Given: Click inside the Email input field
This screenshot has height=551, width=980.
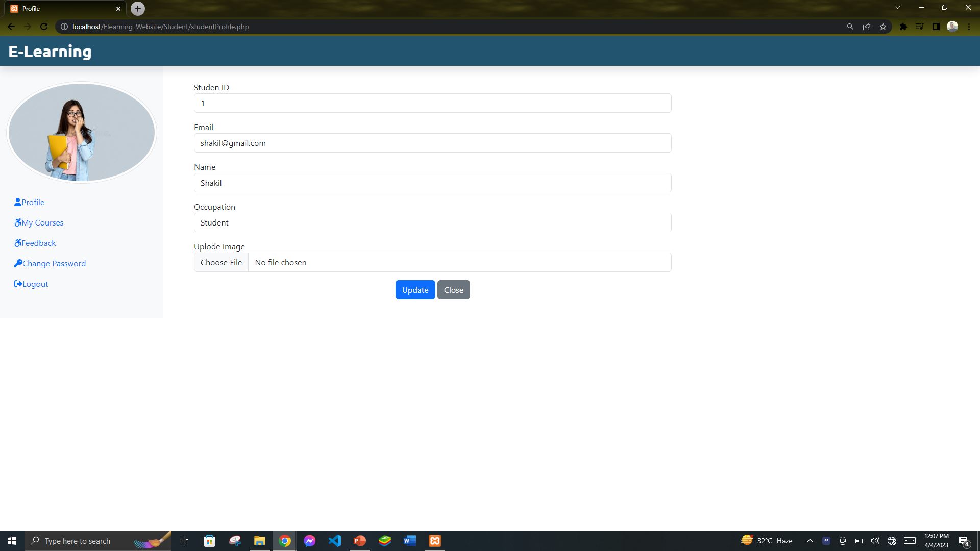Looking at the screenshot, I should (432, 143).
